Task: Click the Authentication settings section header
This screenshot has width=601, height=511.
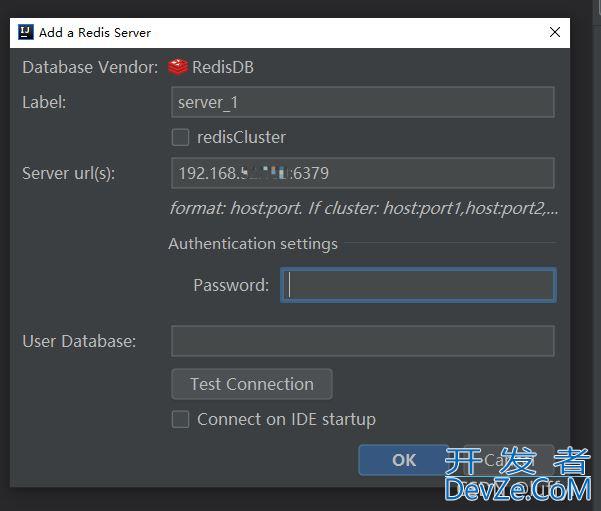Action: 253,244
